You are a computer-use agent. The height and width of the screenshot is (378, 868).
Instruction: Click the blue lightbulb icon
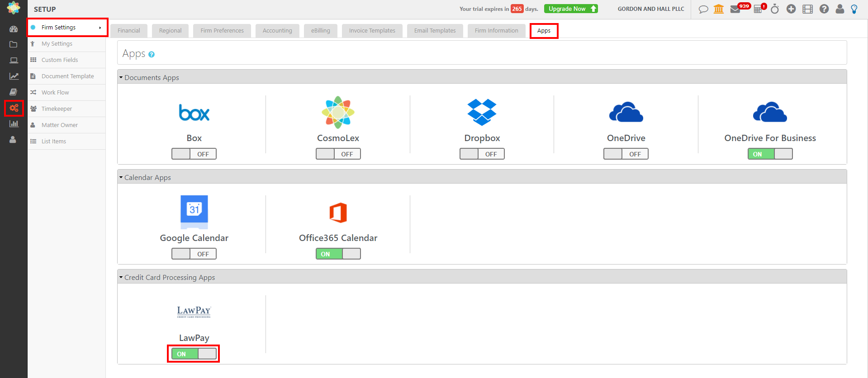tap(854, 9)
